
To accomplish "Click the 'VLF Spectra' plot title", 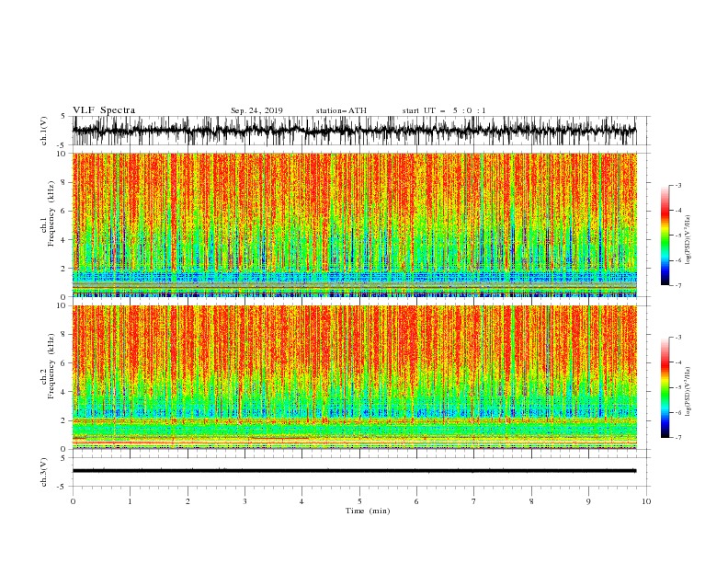I will 104,110.
